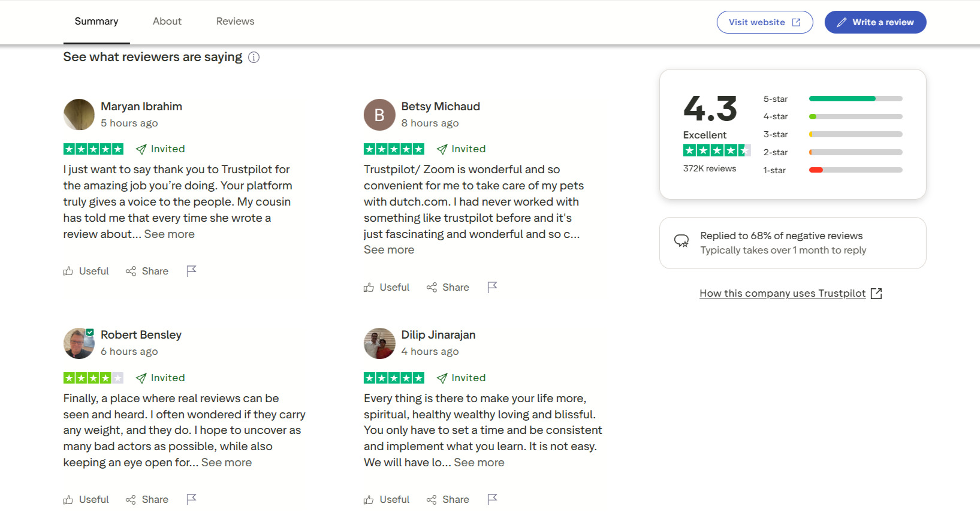Screen dimensions: 980x525
Task: Select the 3-star rating row
Action: pos(833,135)
